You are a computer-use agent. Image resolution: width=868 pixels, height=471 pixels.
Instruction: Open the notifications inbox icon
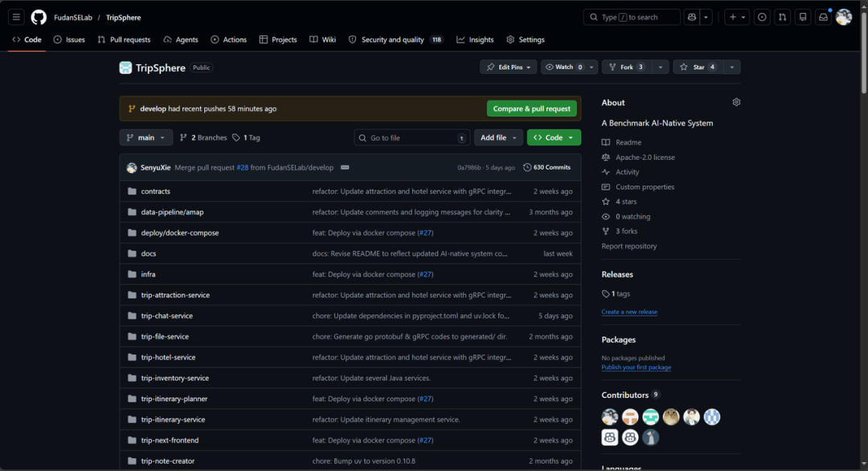tap(823, 17)
